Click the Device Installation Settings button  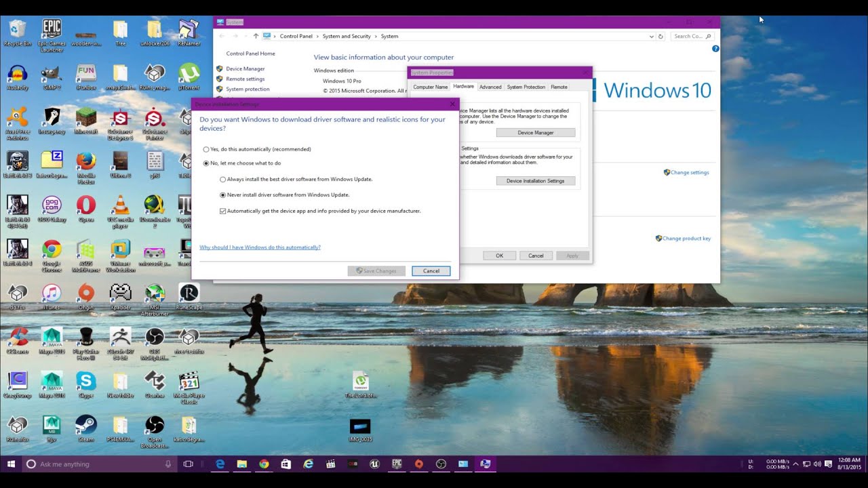[x=536, y=181]
